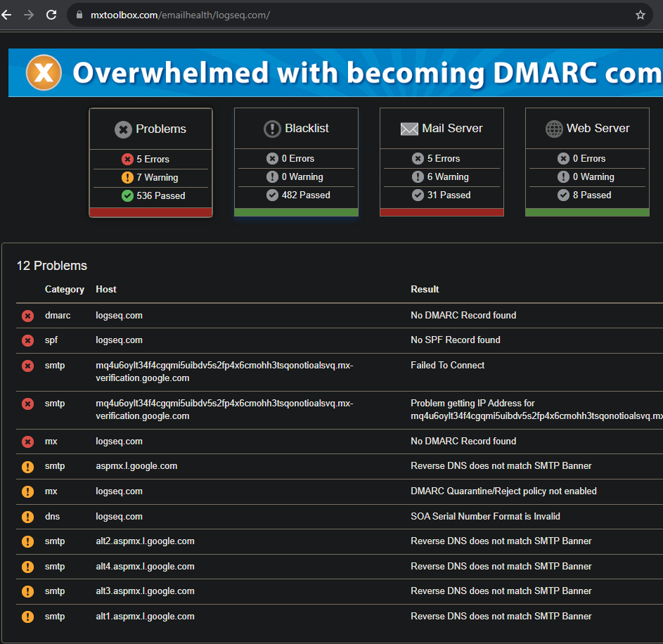Select the Blacklist summary tab
Screen dimensions: 663x644
pyautogui.click(x=296, y=162)
